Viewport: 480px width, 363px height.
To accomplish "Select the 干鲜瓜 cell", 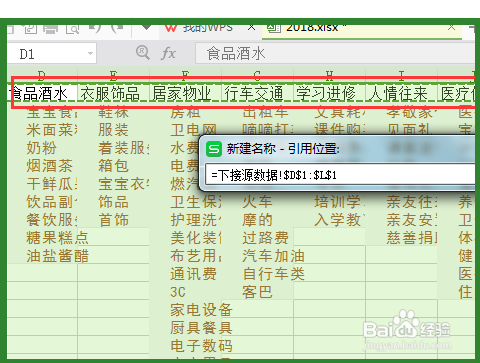I will tap(42, 184).
